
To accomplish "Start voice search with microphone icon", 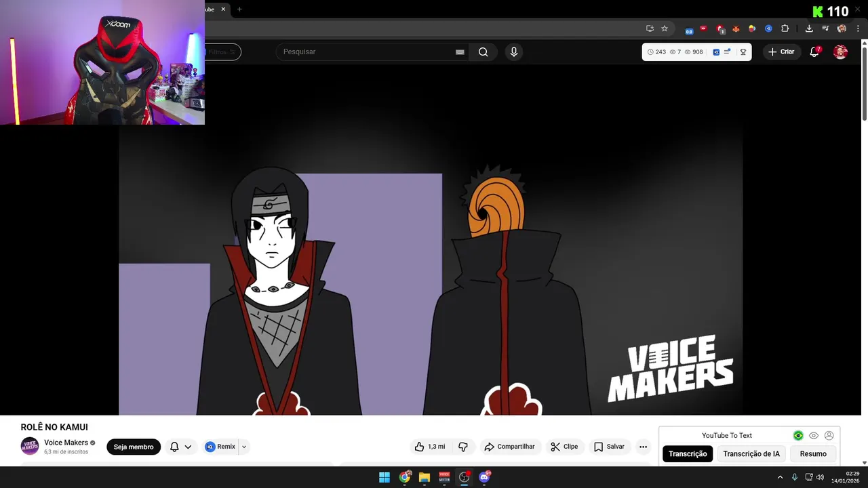I will pos(514,52).
